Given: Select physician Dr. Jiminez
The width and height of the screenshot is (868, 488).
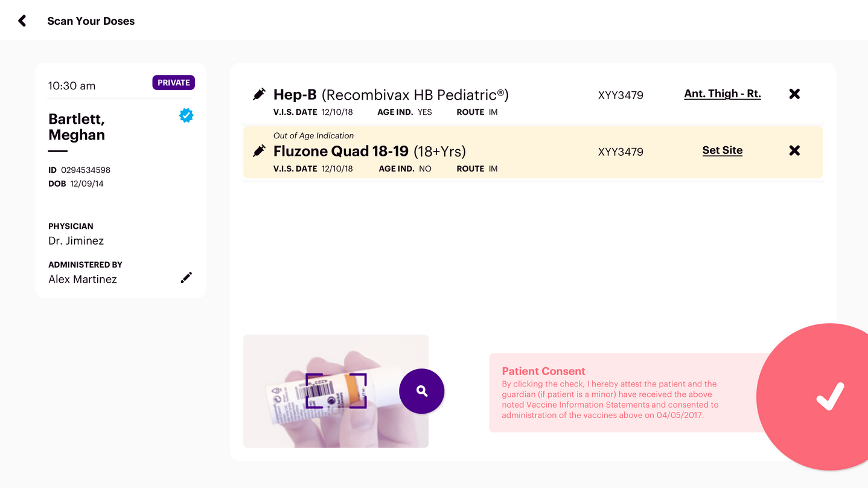Looking at the screenshot, I should point(76,240).
